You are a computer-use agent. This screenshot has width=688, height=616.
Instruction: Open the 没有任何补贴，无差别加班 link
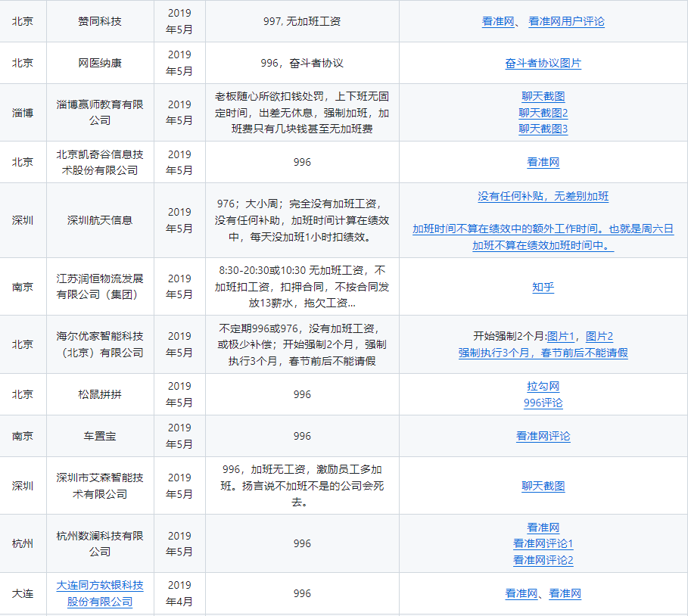[543, 197]
